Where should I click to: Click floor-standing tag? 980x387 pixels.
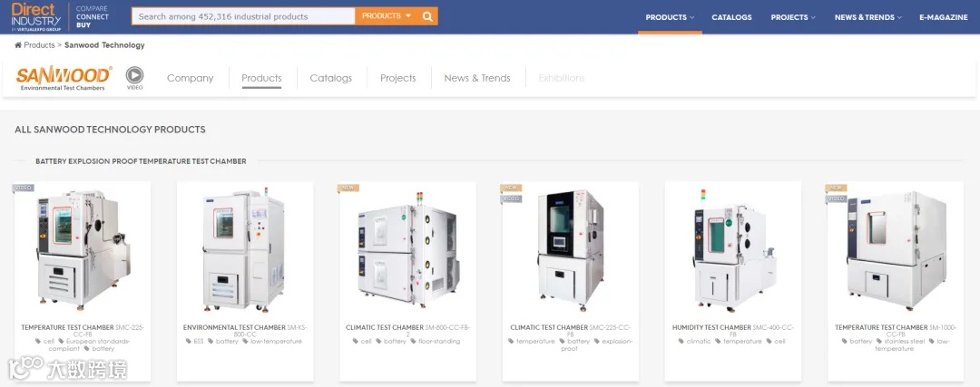click(436, 342)
